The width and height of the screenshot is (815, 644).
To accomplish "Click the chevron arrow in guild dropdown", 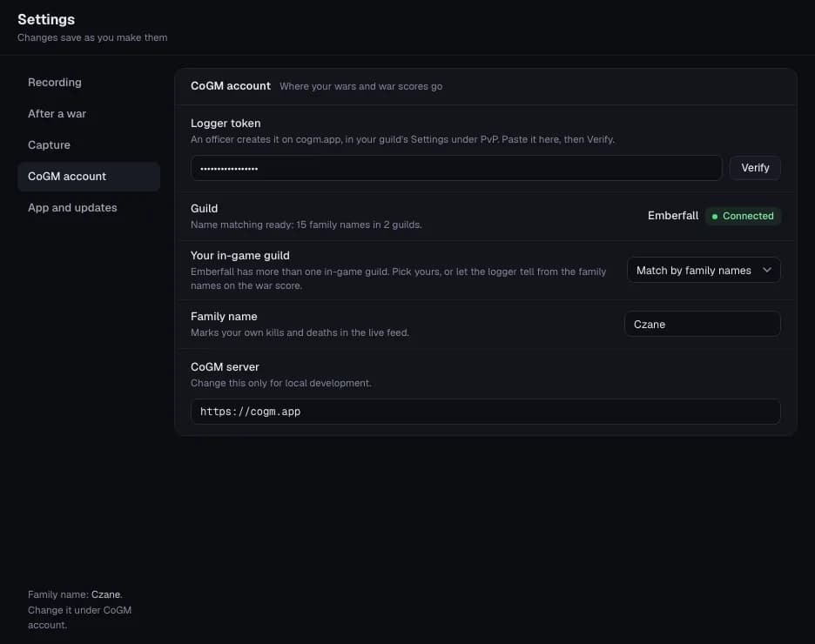I will tap(766, 270).
